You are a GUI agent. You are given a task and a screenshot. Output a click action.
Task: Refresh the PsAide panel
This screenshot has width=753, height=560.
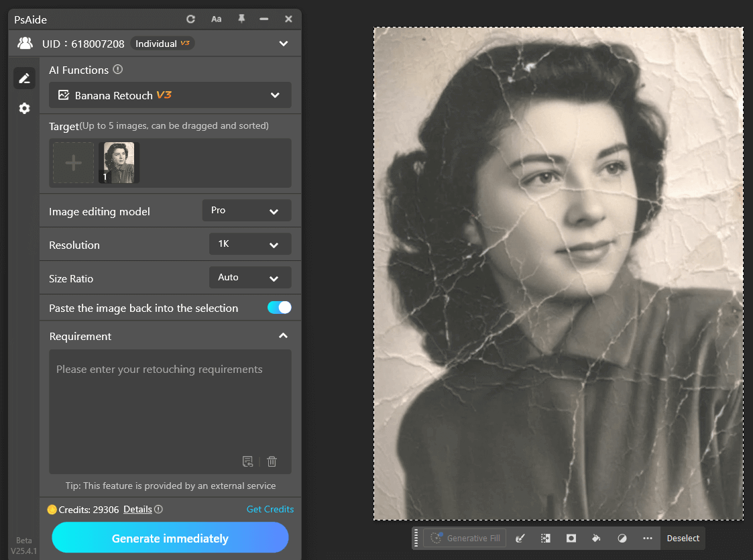[192, 19]
